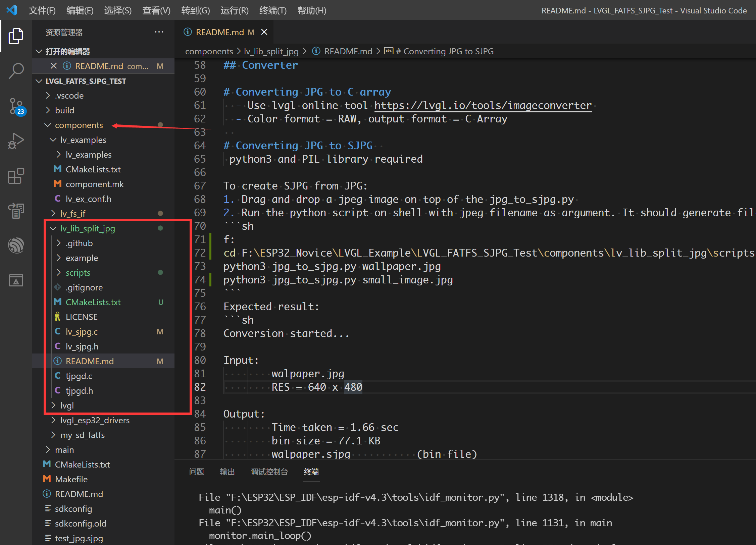This screenshot has height=545, width=756.
Task: Click the image preview icon in activity bar
Action: tap(15, 280)
